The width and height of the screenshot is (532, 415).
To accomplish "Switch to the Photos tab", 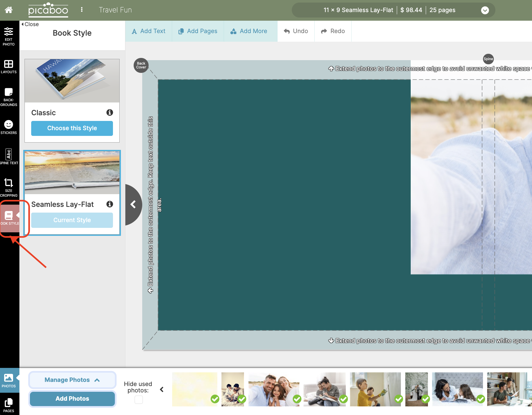I will pyautogui.click(x=9, y=380).
